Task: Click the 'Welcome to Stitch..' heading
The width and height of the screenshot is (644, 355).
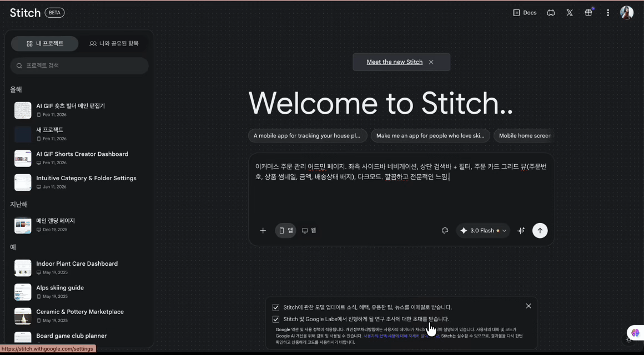Action: click(x=381, y=103)
